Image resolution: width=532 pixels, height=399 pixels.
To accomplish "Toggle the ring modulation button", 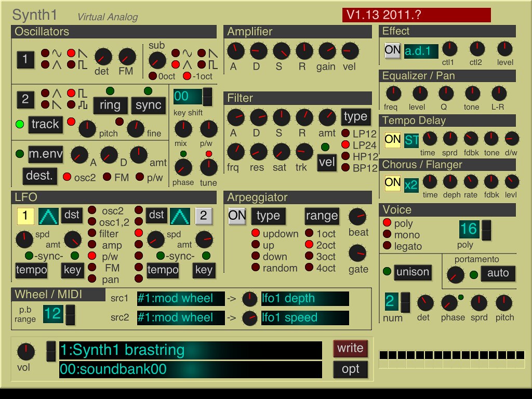I will (x=110, y=105).
